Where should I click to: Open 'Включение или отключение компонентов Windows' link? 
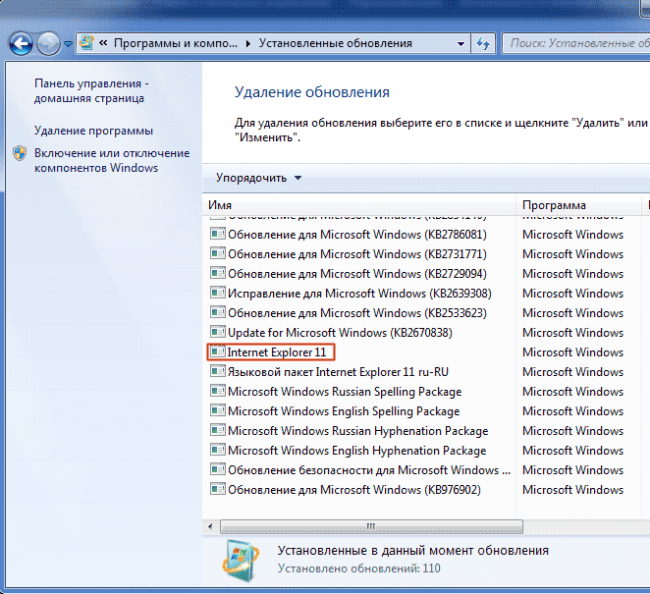112,160
